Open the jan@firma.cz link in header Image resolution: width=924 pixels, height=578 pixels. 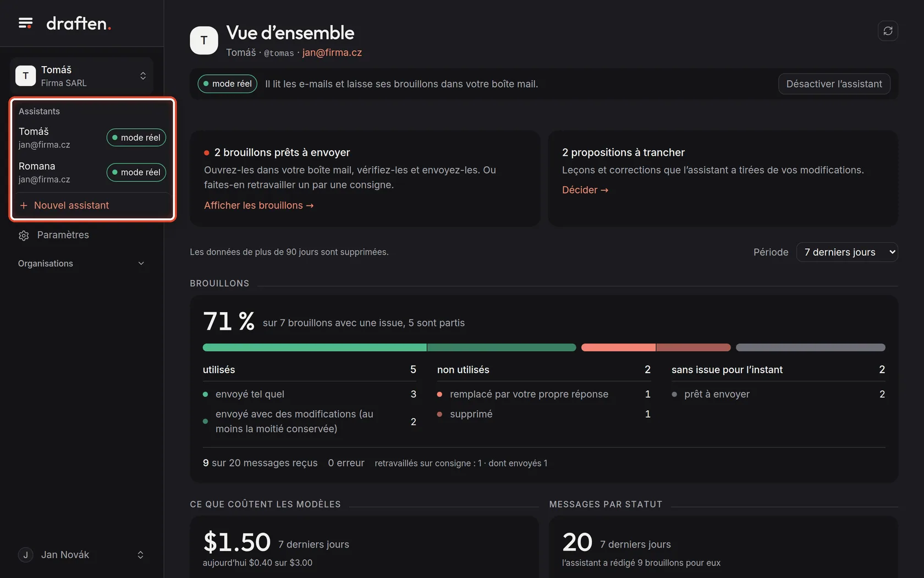tap(332, 52)
